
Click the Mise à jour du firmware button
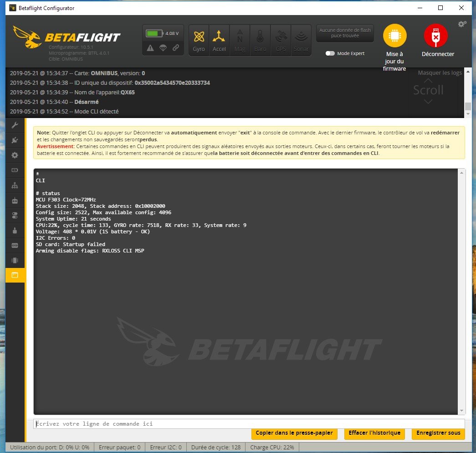(x=394, y=48)
